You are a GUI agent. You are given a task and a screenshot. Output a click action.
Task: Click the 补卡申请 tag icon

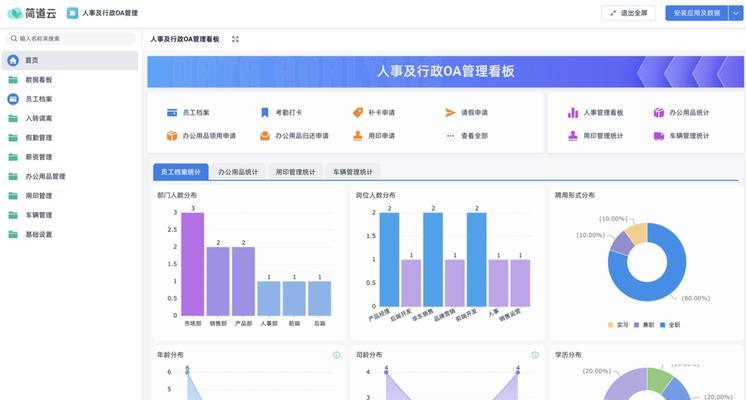click(358, 113)
